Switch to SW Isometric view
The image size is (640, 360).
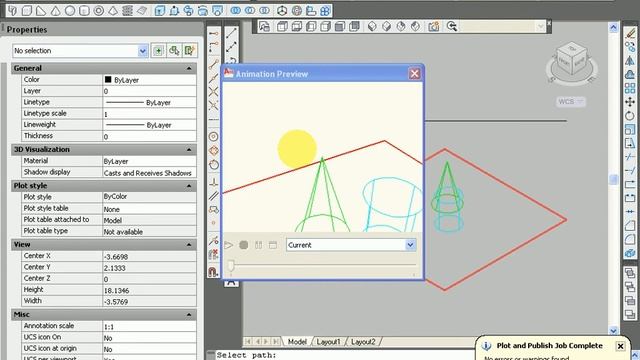coord(372,27)
